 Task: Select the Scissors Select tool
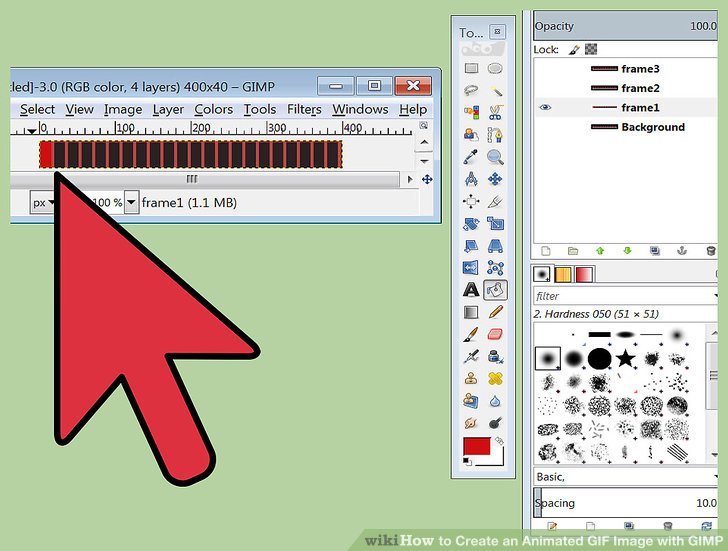click(x=495, y=112)
